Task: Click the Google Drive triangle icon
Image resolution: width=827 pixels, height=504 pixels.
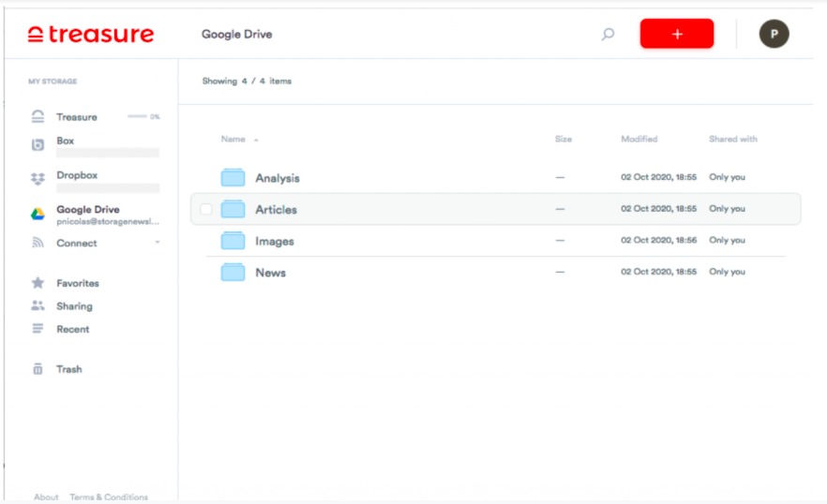Action: click(38, 214)
